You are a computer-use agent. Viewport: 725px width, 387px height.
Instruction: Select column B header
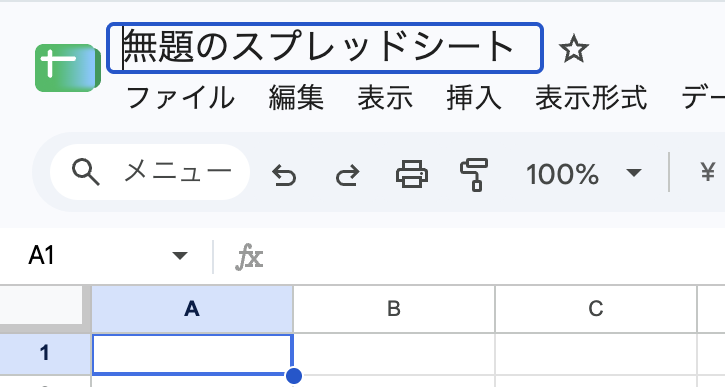394,309
